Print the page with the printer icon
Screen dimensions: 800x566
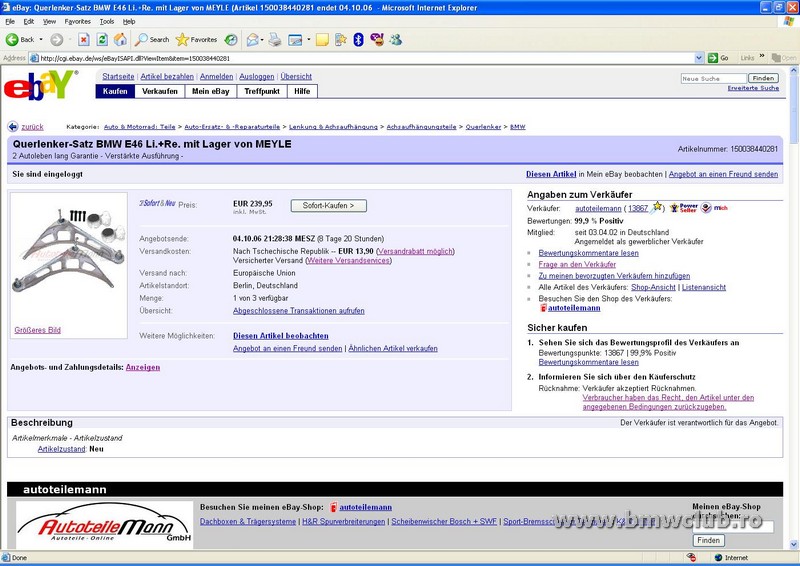[x=275, y=40]
